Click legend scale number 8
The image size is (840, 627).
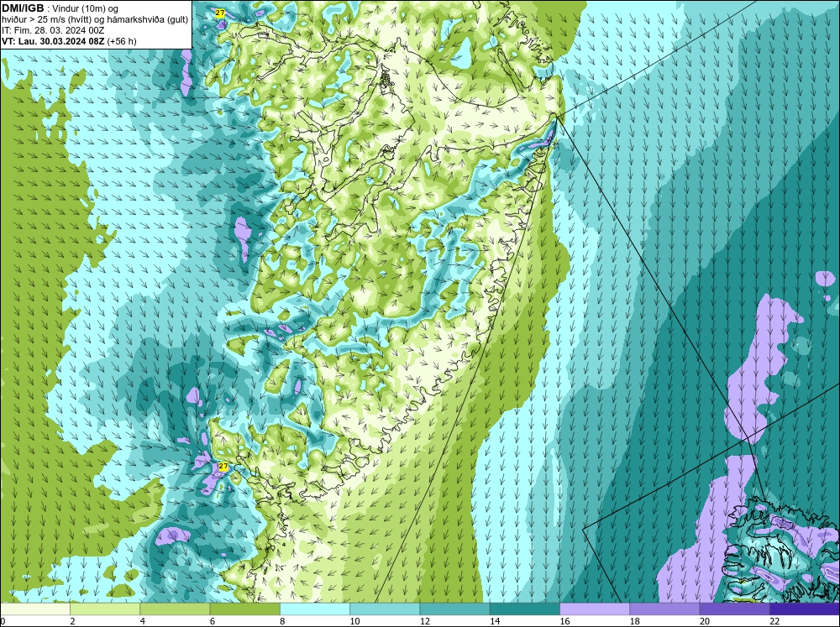click(282, 621)
